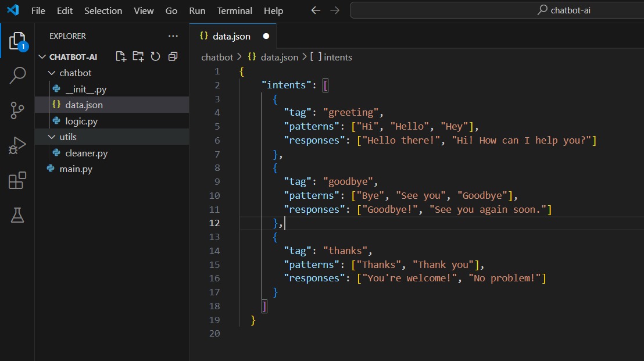Collapse the chatbot folder

click(x=52, y=73)
